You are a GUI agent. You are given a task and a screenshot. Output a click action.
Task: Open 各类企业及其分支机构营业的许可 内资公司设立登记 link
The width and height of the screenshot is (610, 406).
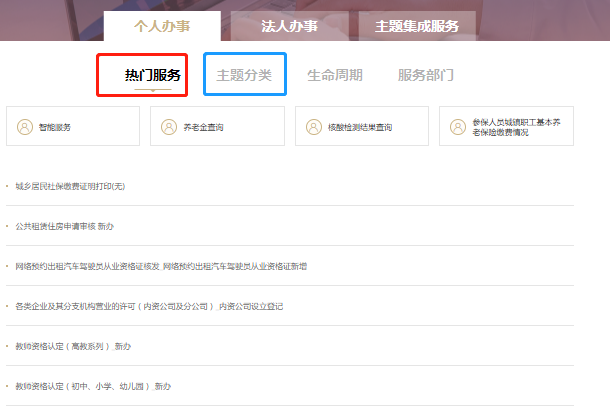point(149,306)
